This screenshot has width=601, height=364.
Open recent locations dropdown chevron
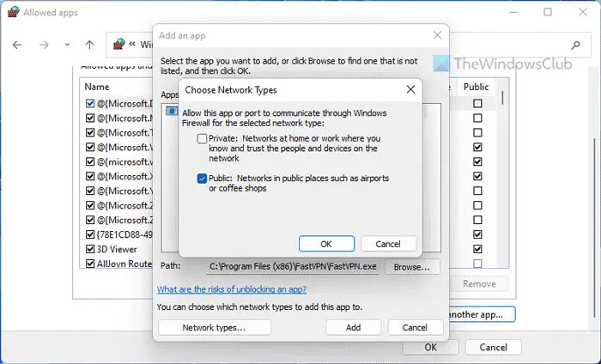(67, 45)
